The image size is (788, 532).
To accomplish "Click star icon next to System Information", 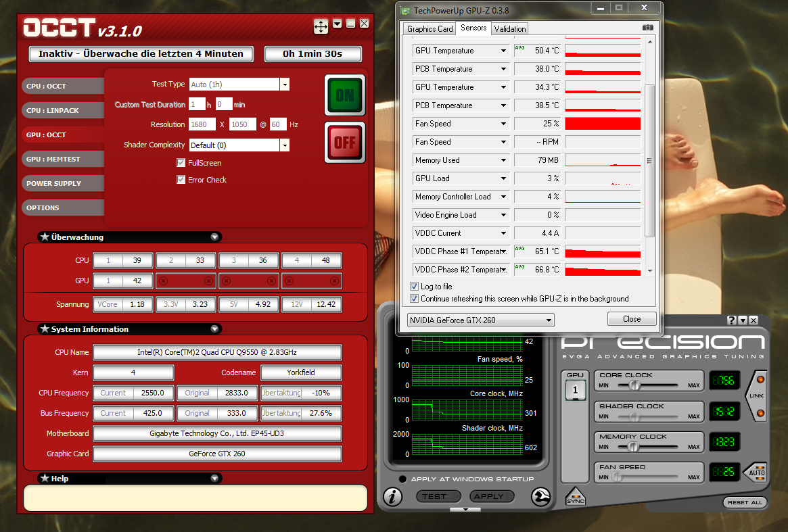I will coord(45,329).
